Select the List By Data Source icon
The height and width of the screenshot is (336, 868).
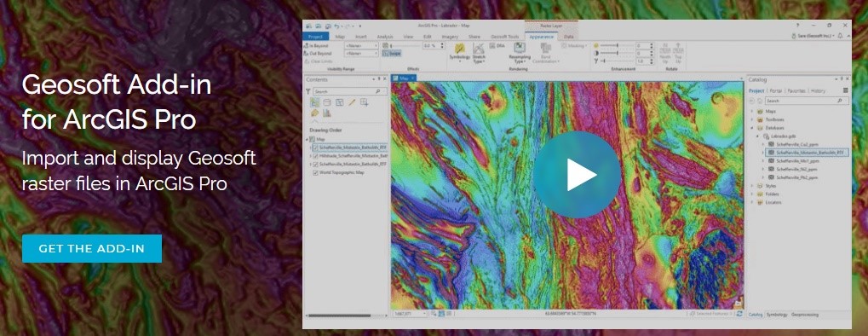click(327, 102)
